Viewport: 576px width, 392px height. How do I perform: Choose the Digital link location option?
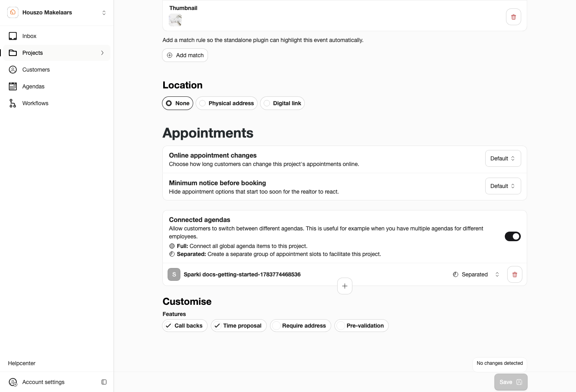click(282, 103)
